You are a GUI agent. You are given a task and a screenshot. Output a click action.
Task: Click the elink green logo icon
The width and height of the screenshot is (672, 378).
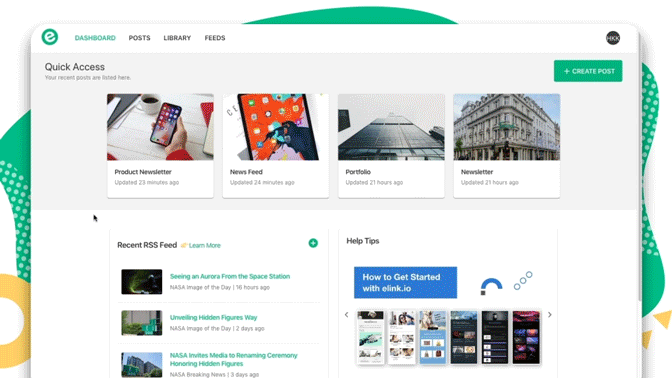50,37
